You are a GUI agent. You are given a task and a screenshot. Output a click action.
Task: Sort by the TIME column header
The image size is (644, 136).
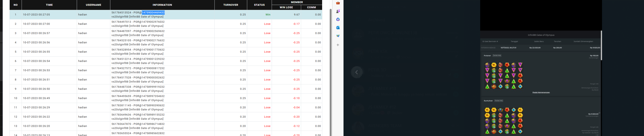click(49, 5)
